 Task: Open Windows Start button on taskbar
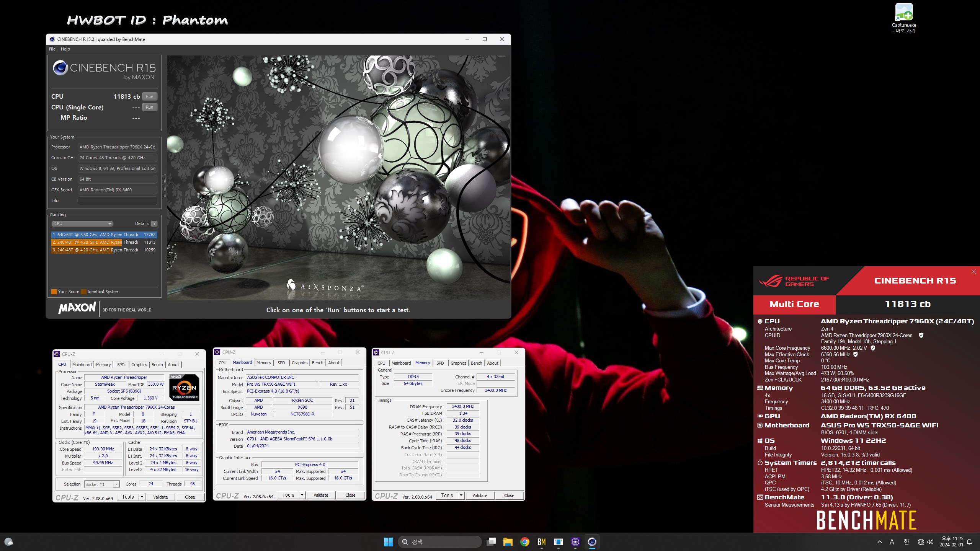(388, 542)
